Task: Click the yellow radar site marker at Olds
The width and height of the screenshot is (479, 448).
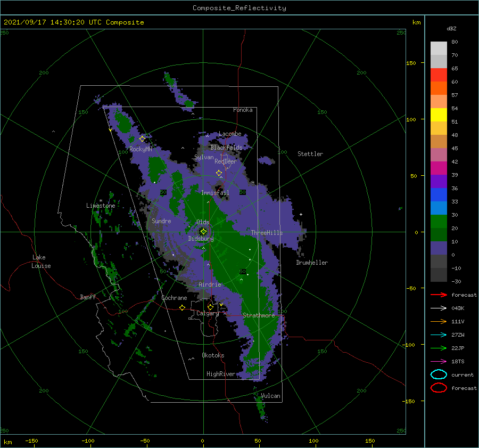Action: [x=203, y=232]
